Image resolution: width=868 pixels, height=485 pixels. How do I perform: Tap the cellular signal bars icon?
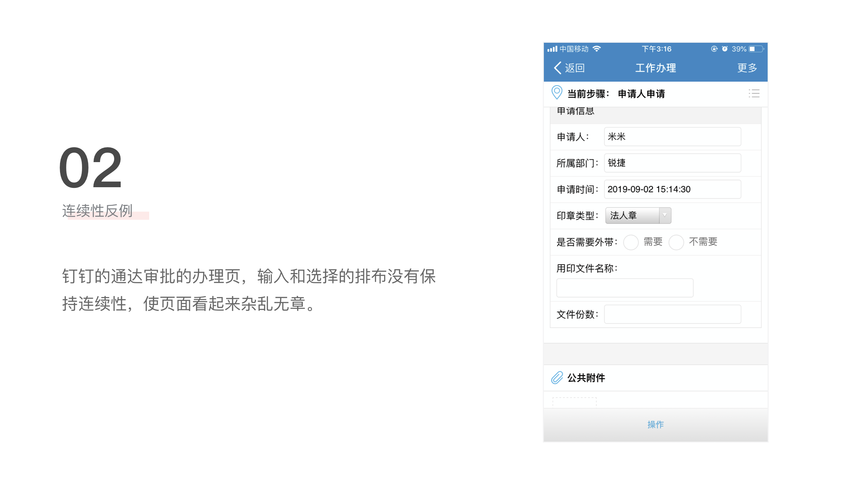[552, 49]
